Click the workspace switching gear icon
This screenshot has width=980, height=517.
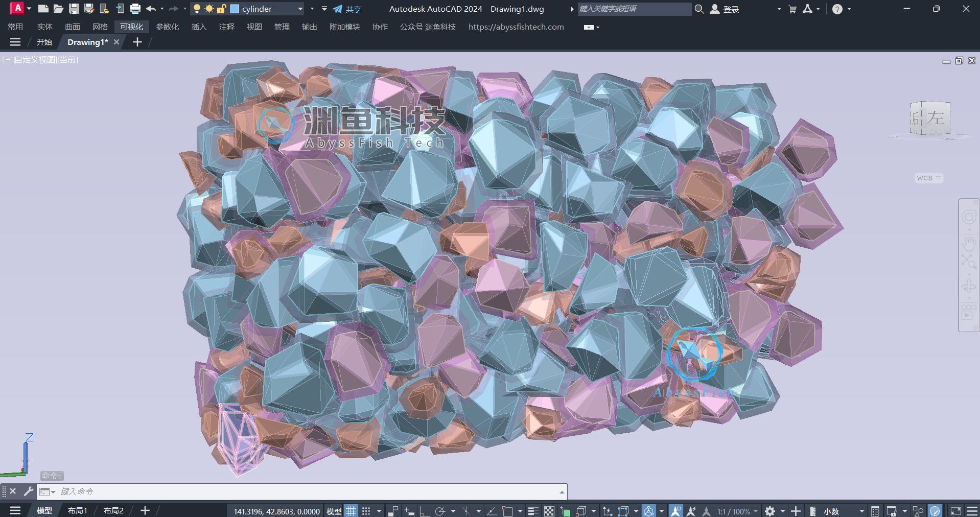[x=770, y=511]
